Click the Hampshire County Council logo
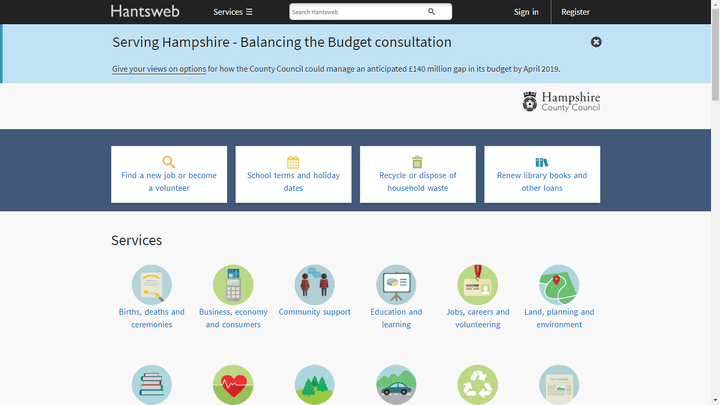The image size is (720, 405). tap(561, 101)
